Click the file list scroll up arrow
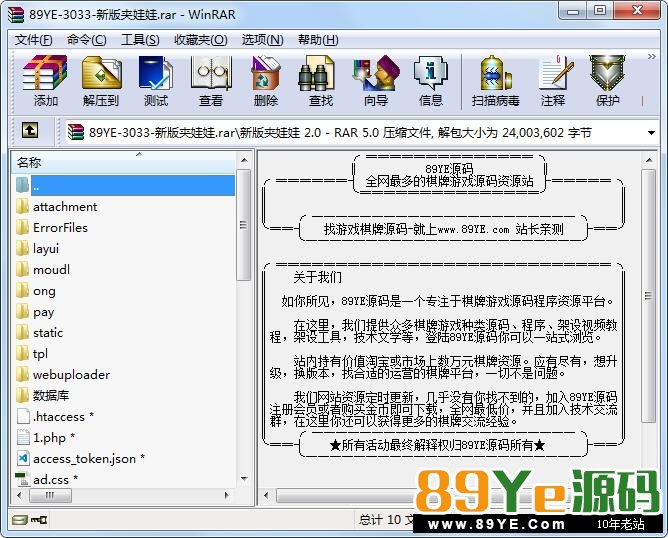Viewport: 668px width, 538px height. coord(244,161)
